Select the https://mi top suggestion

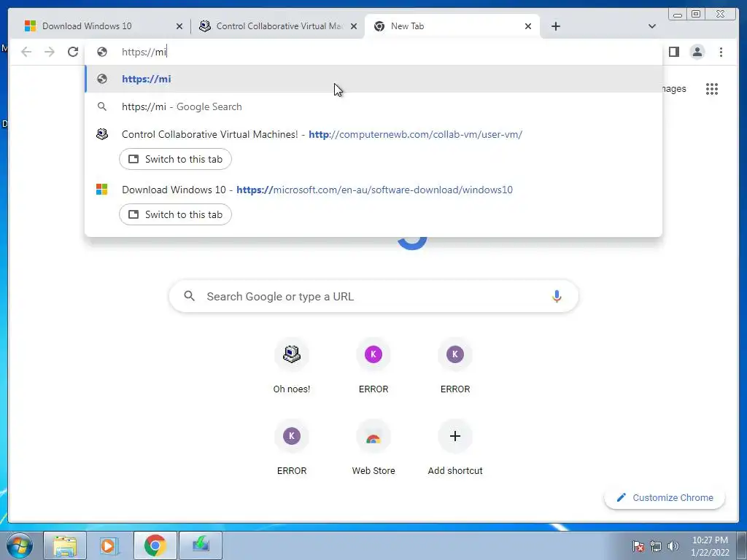click(x=373, y=79)
